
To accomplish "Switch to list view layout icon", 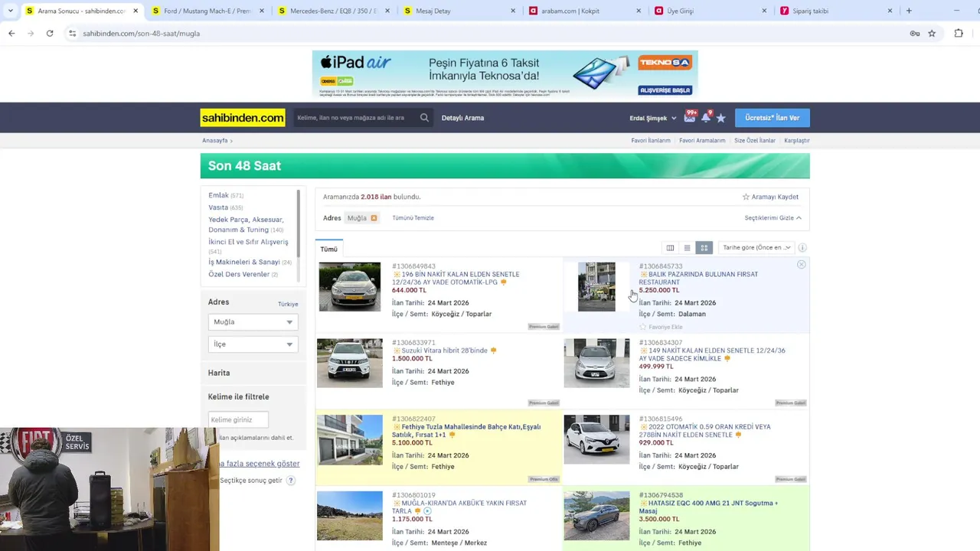I will tap(687, 248).
